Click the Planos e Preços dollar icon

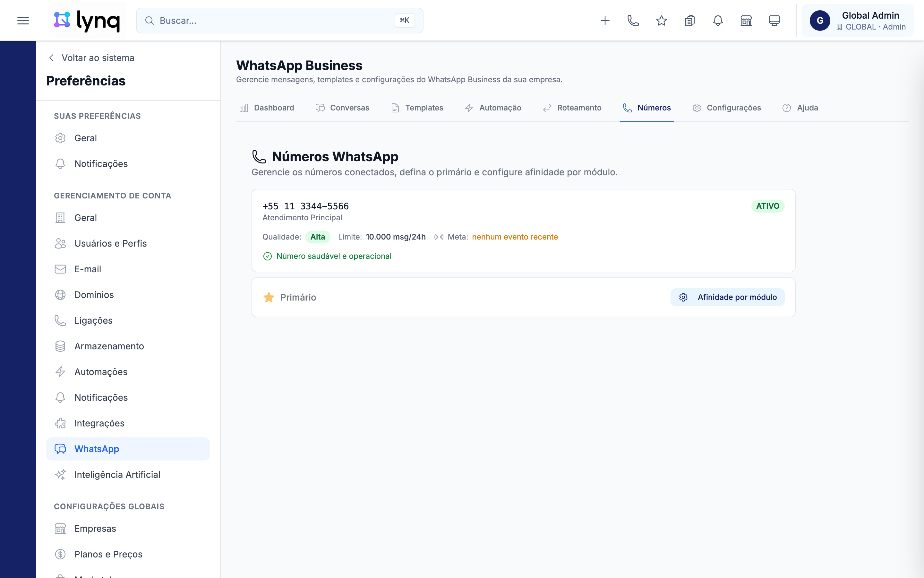(60, 554)
